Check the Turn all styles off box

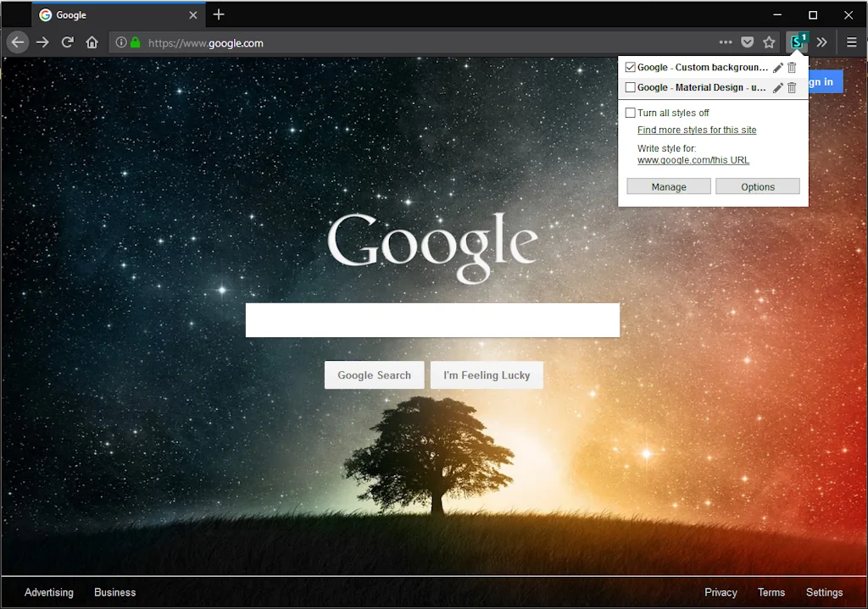coord(630,113)
